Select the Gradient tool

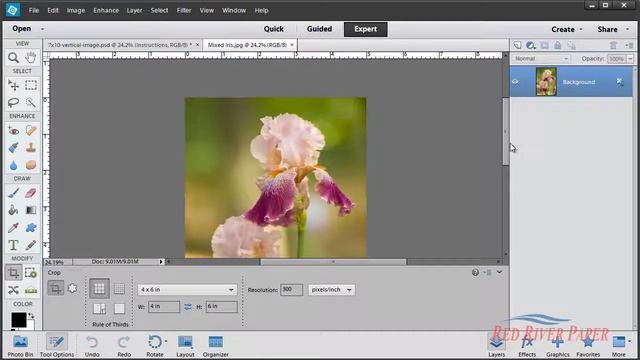pyautogui.click(x=31, y=210)
